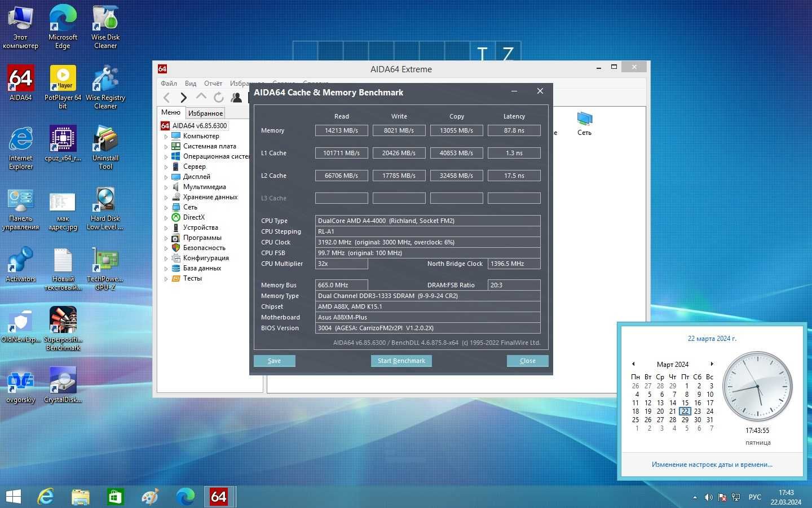Click the forward arrow in AIDA64 toolbar
This screenshot has width=812, height=508.
point(183,98)
